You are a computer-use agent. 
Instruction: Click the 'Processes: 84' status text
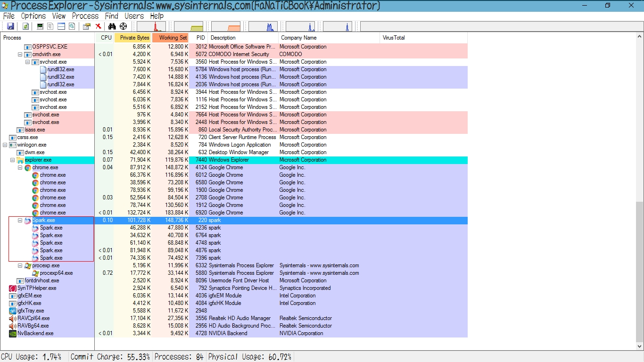179,357
